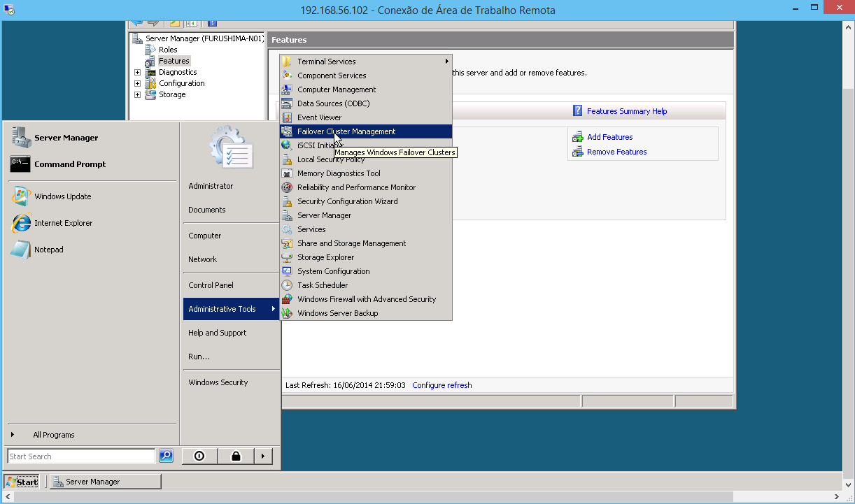Expand the Terminal Services submenu arrow
Image resolution: width=855 pixels, height=504 pixels.
click(x=446, y=62)
